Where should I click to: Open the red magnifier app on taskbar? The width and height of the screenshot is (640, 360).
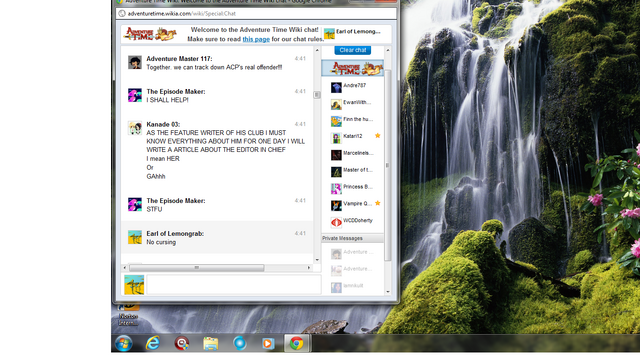click(182, 343)
